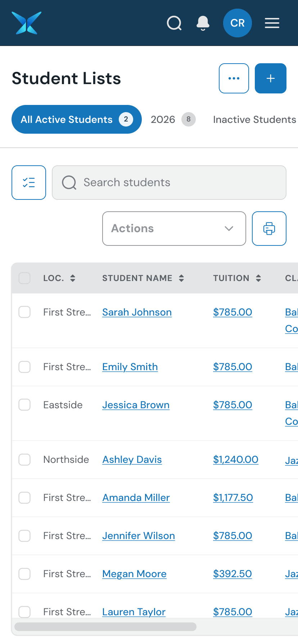Image resolution: width=298 pixels, height=644 pixels.
Task: Check the box for Sarah Johnson
Action: point(24,312)
